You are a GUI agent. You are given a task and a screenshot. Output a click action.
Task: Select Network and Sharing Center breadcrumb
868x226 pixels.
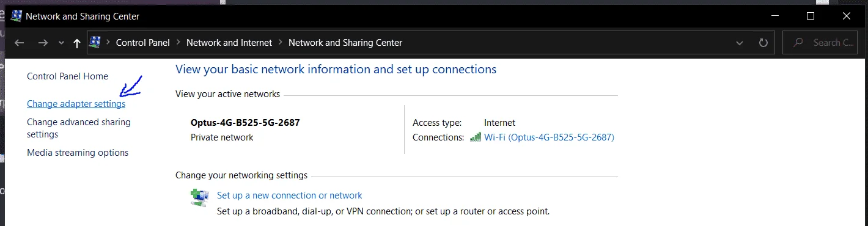point(345,43)
